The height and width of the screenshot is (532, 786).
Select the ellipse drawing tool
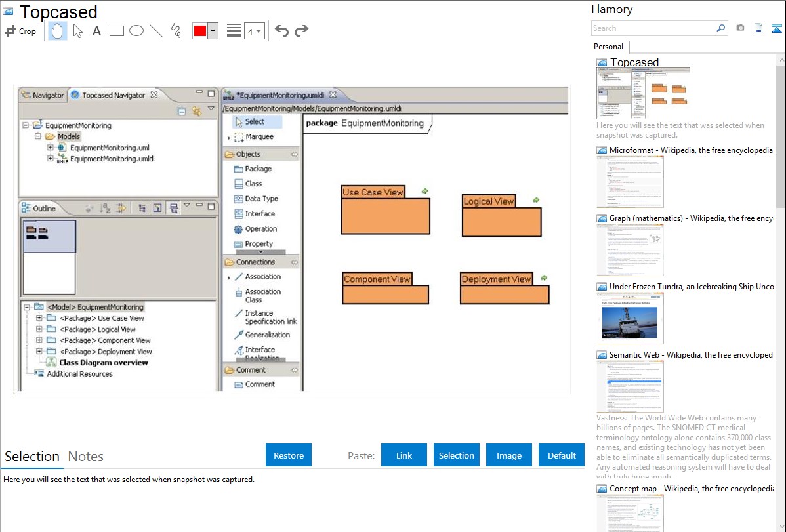point(136,31)
